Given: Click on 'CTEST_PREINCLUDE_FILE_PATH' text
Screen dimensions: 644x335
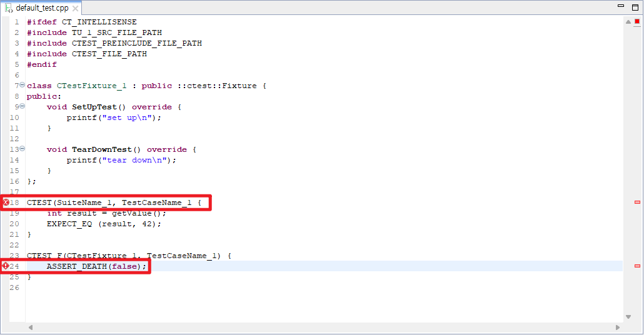Looking at the screenshot, I should click(x=137, y=43).
